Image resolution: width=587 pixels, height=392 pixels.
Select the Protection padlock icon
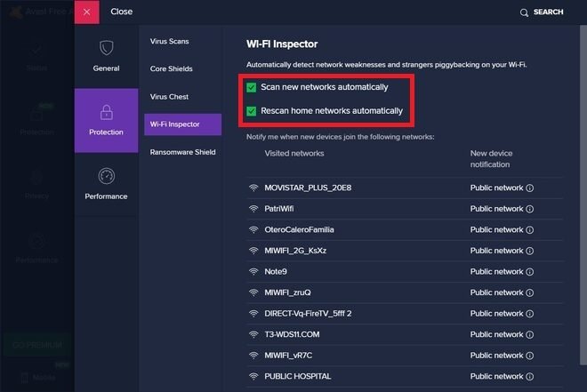pyautogui.click(x=107, y=112)
